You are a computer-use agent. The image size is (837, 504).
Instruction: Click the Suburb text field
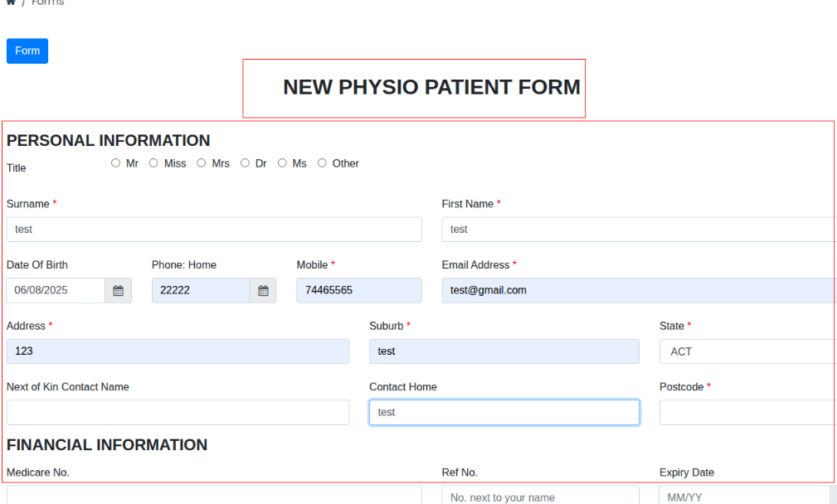tap(504, 351)
